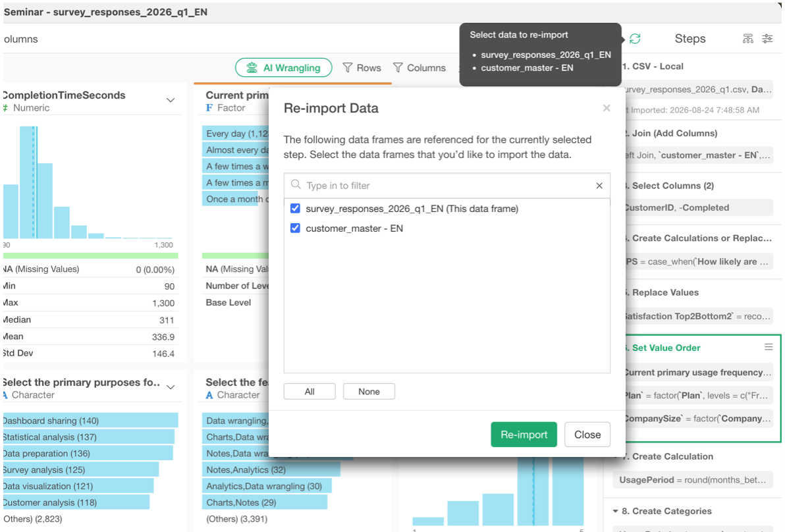
Task: Click the UsagePeriod calculation expression
Action: coord(693,480)
